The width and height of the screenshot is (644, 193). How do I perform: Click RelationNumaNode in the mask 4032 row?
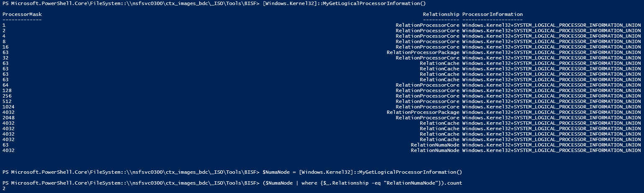(435, 150)
